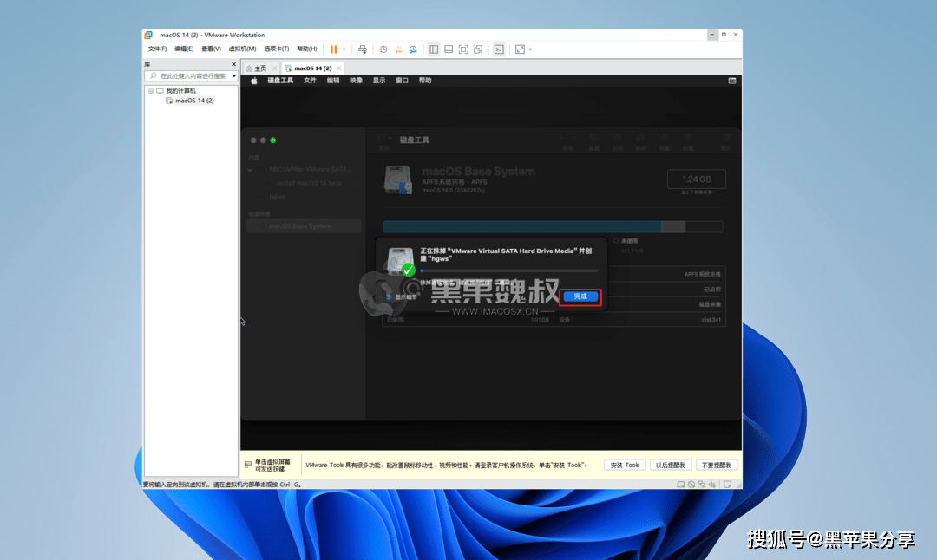Click the 安装 Tools button
Image resolution: width=937 pixels, height=560 pixels.
[625, 465]
